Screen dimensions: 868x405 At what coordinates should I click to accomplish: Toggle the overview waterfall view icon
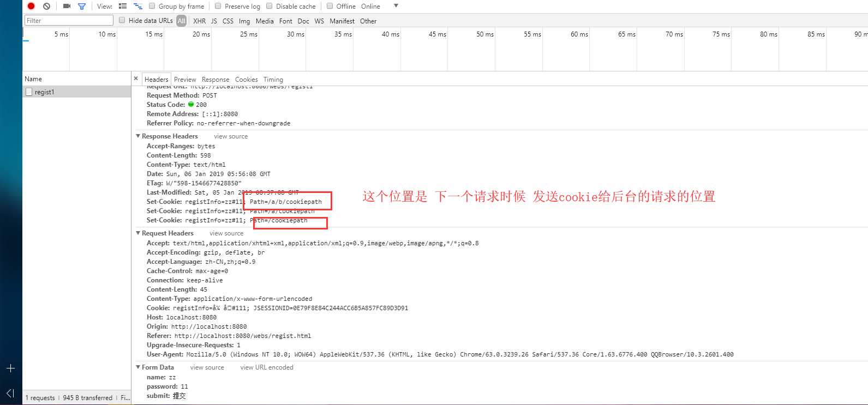[138, 6]
